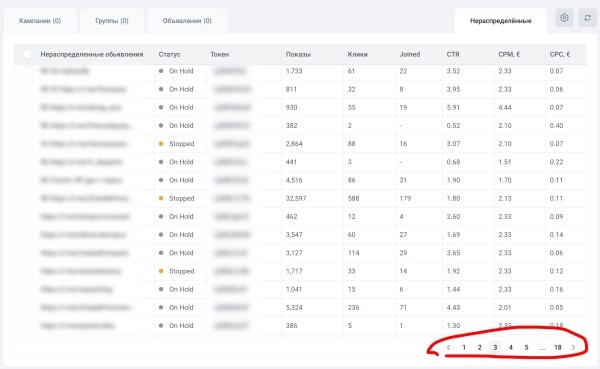Select the impressions value 811
Viewport: 600px width, 369px height.
tap(291, 89)
